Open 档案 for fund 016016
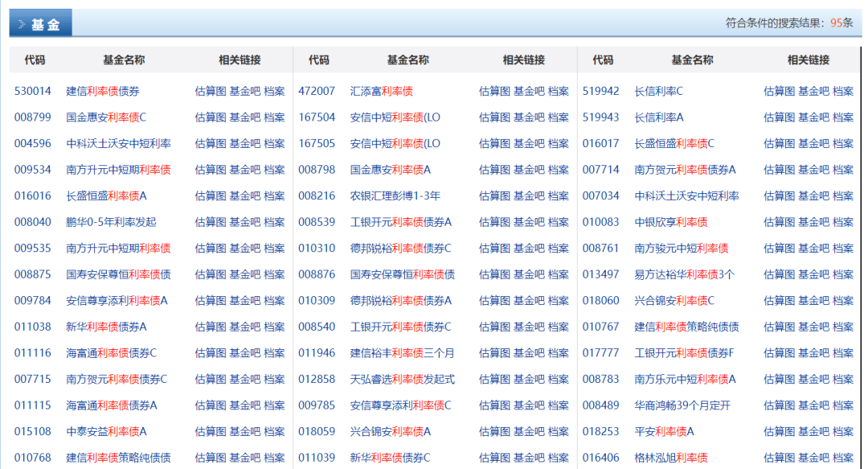Image resolution: width=868 pixels, height=469 pixels. [x=274, y=195]
